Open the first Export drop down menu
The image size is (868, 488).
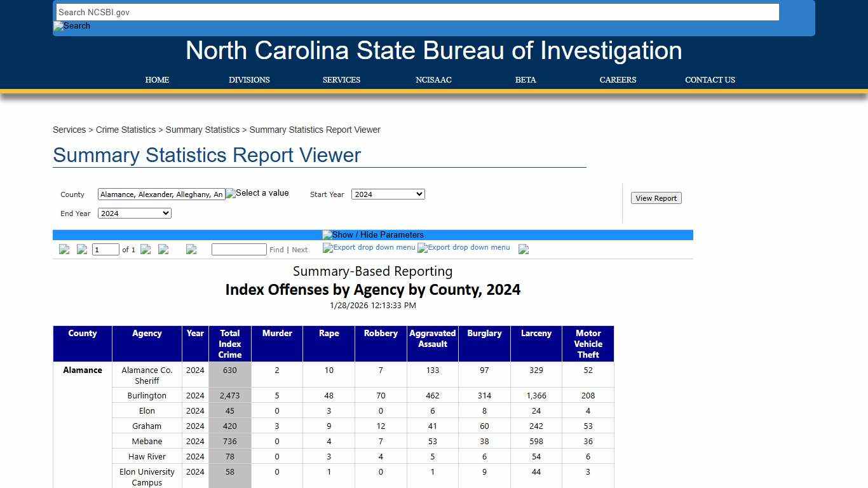[369, 248]
